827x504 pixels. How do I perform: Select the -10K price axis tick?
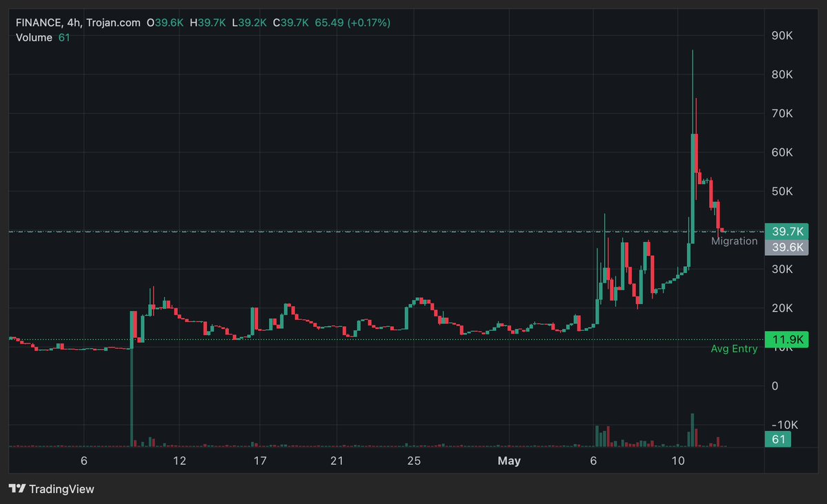point(785,425)
